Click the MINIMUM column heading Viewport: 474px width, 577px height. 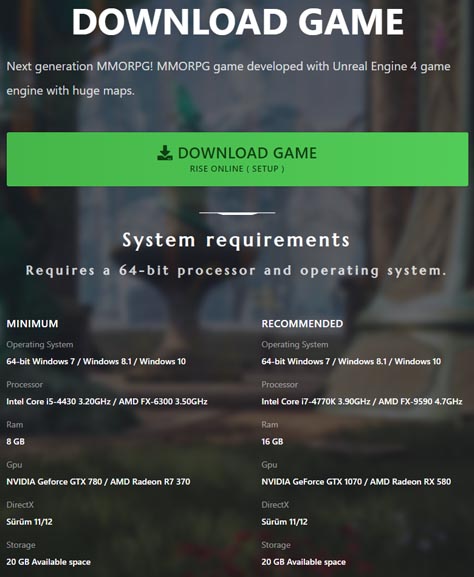point(32,324)
